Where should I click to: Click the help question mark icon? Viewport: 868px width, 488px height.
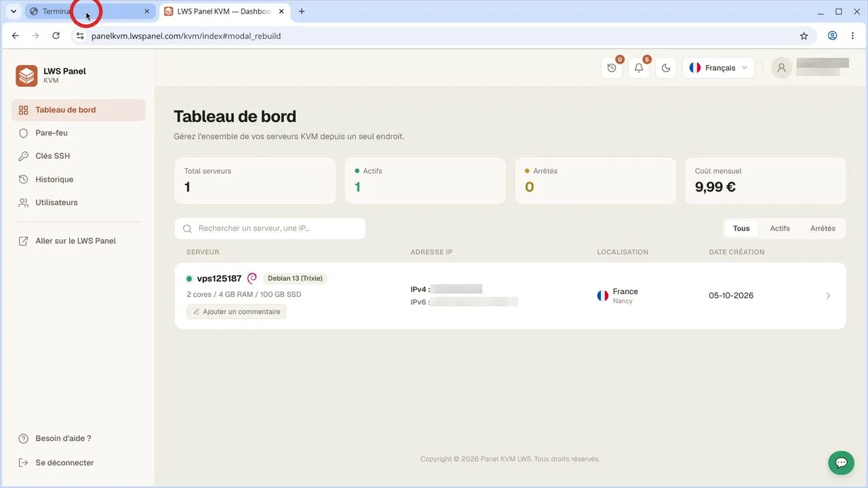coord(23,439)
